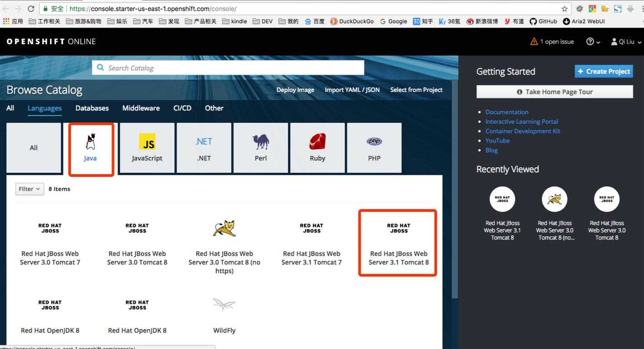Viewport: 644px width, 349px height.
Task: Click the OpenShift Online logo
Action: pyautogui.click(x=51, y=41)
